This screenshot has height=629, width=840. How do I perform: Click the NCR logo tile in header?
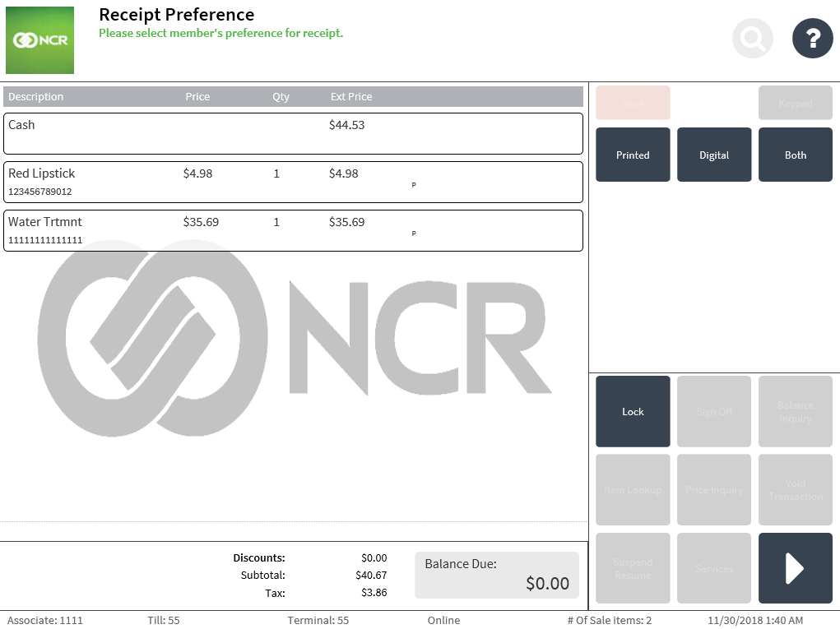coord(39,40)
